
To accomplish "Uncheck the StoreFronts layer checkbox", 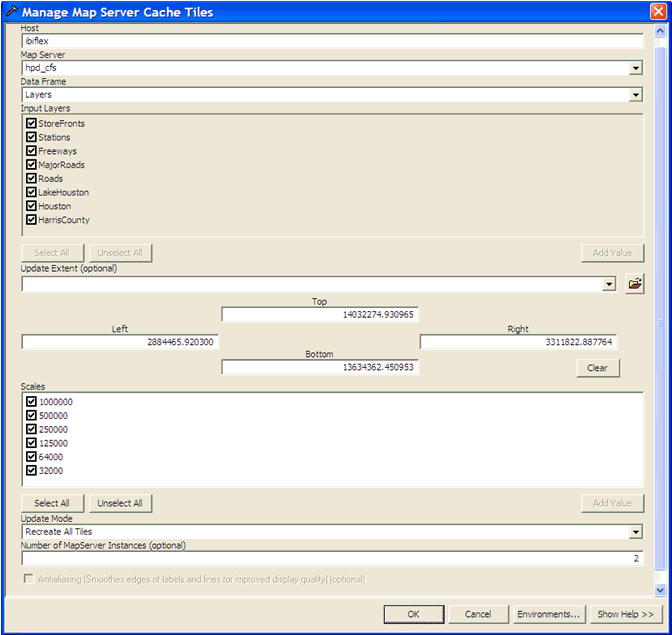I will coord(31,123).
